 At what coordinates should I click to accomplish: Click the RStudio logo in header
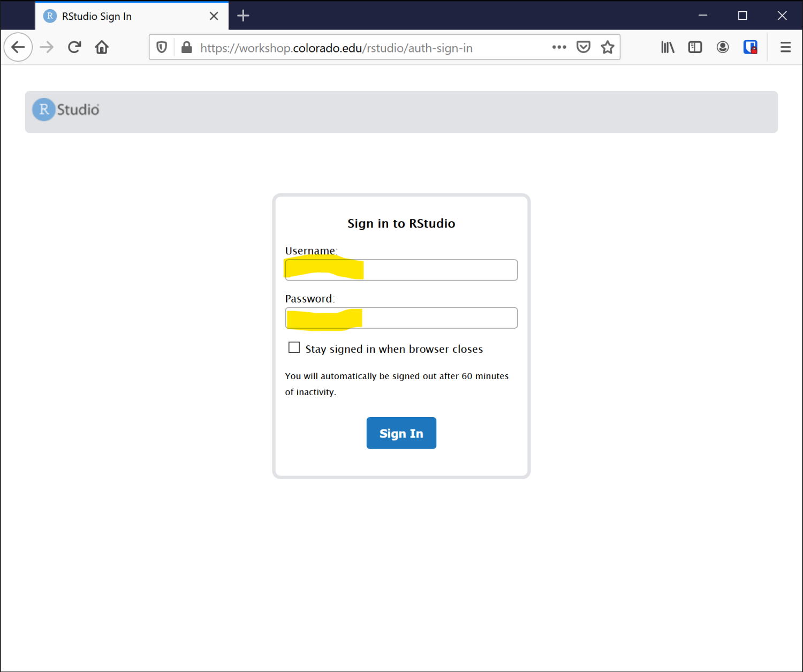point(66,110)
